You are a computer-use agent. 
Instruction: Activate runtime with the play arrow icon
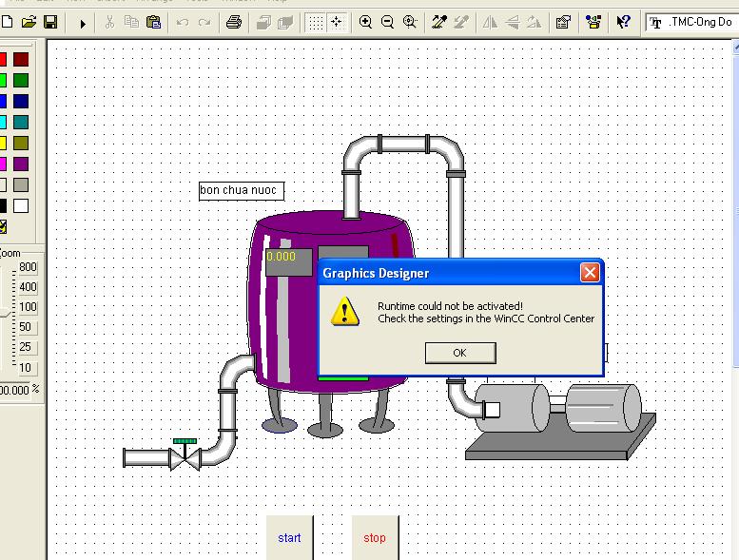pyautogui.click(x=83, y=23)
